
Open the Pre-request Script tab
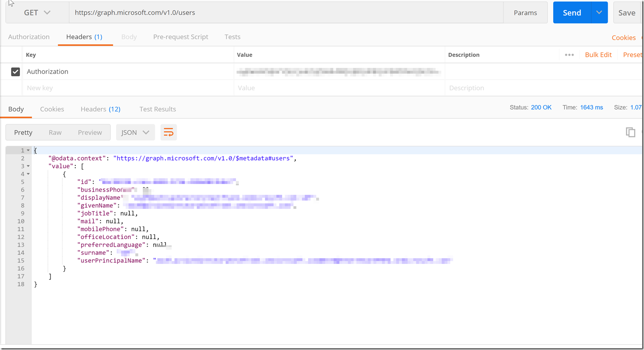point(180,37)
